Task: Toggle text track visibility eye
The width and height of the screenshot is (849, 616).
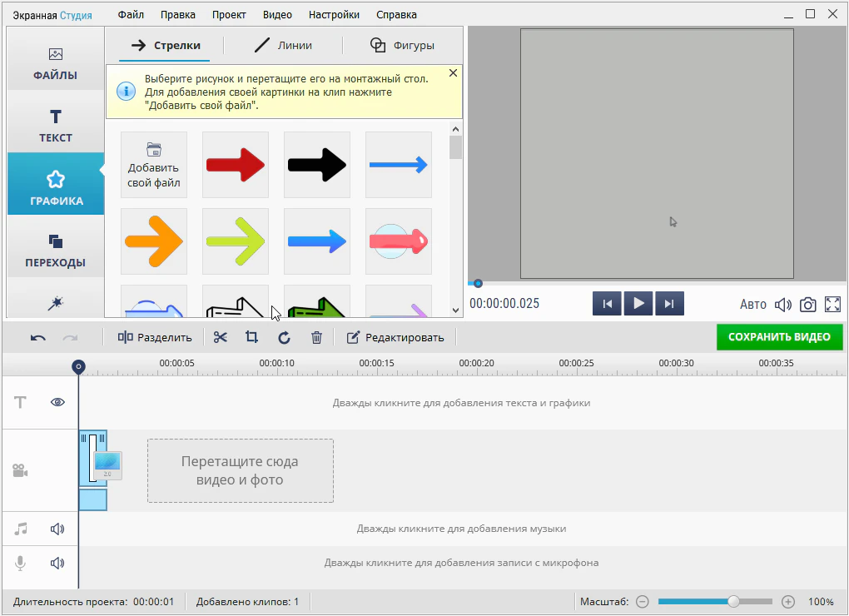Action: tap(57, 402)
